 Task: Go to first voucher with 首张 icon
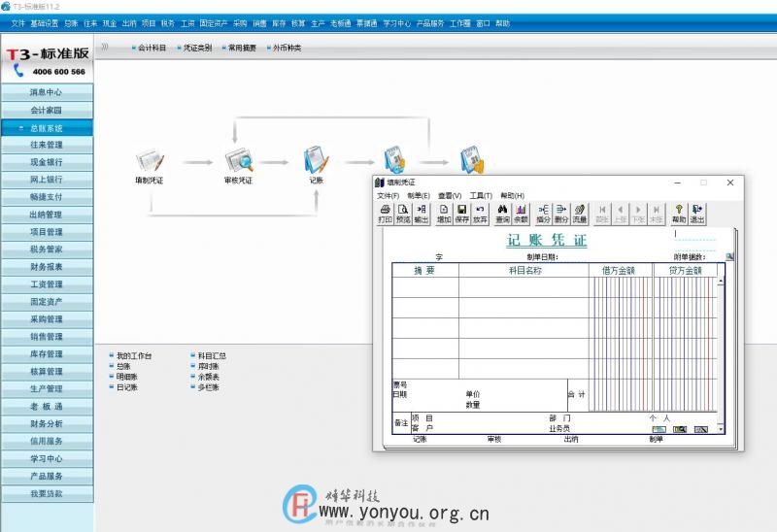602,214
